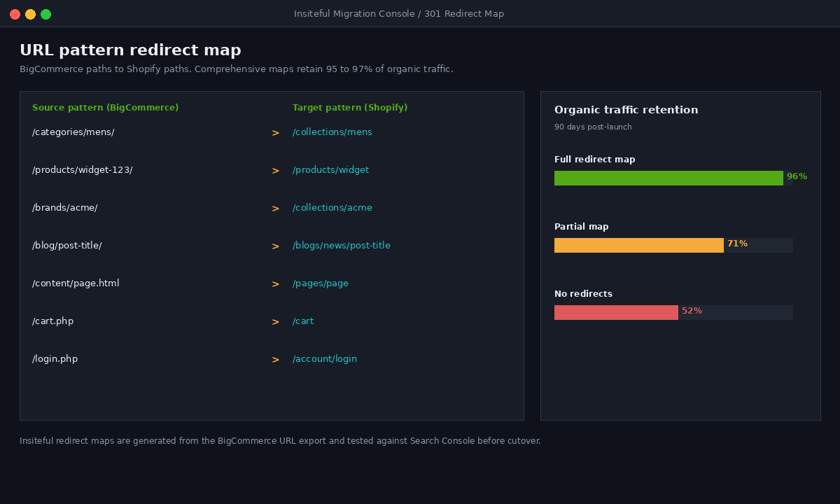Image resolution: width=840 pixels, height=504 pixels.
Task: Click the Full redirect map label
Action: click(595, 160)
